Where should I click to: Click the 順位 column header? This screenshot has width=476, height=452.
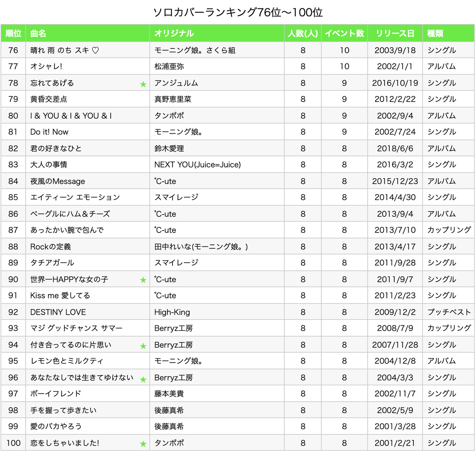pyautogui.click(x=13, y=33)
